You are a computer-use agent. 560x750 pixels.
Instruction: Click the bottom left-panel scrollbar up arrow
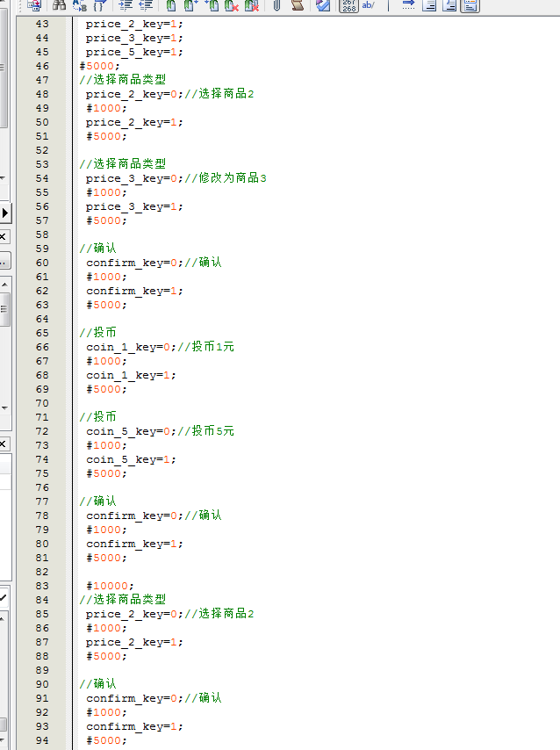(3, 619)
